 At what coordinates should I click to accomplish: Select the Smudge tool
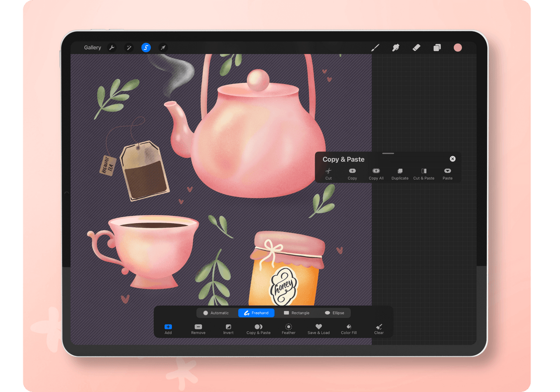coord(396,48)
